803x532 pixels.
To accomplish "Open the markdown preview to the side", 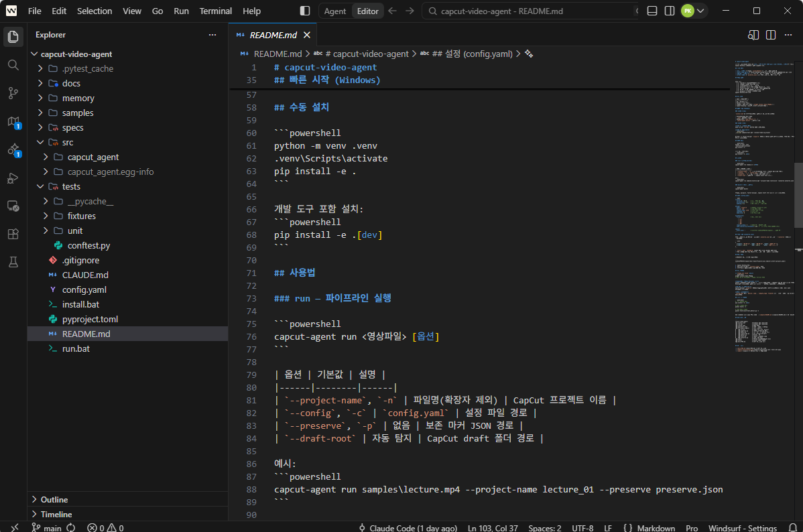I will coord(753,35).
